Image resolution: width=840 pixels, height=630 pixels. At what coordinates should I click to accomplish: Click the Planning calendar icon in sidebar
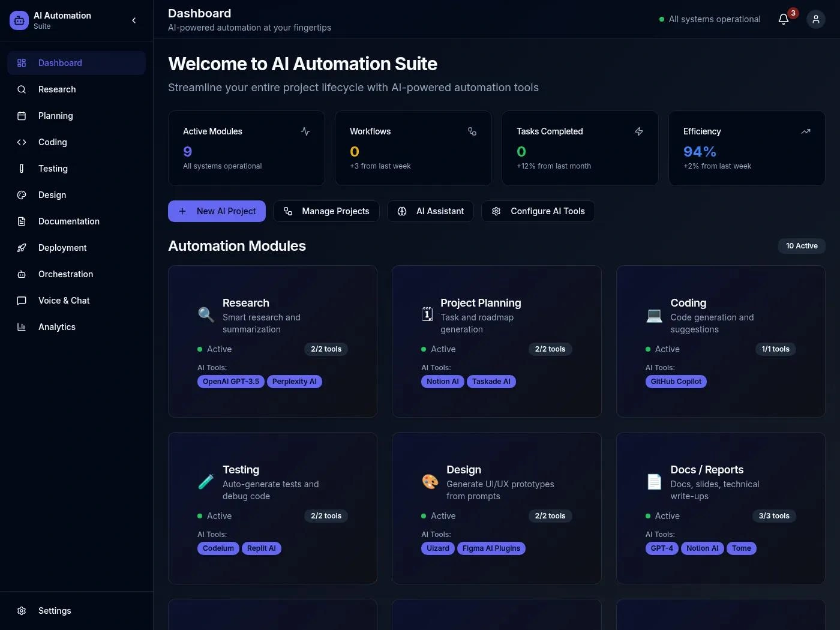click(x=22, y=116)
